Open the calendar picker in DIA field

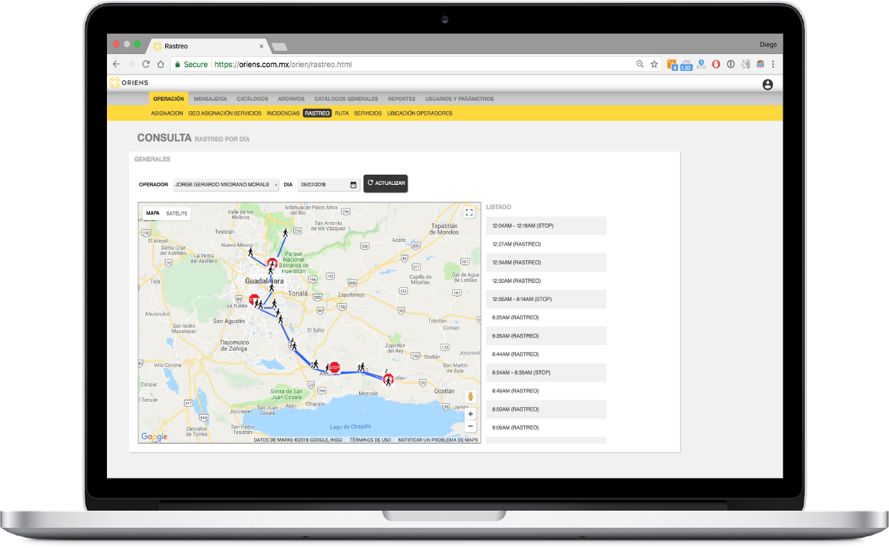coord(353,185)
